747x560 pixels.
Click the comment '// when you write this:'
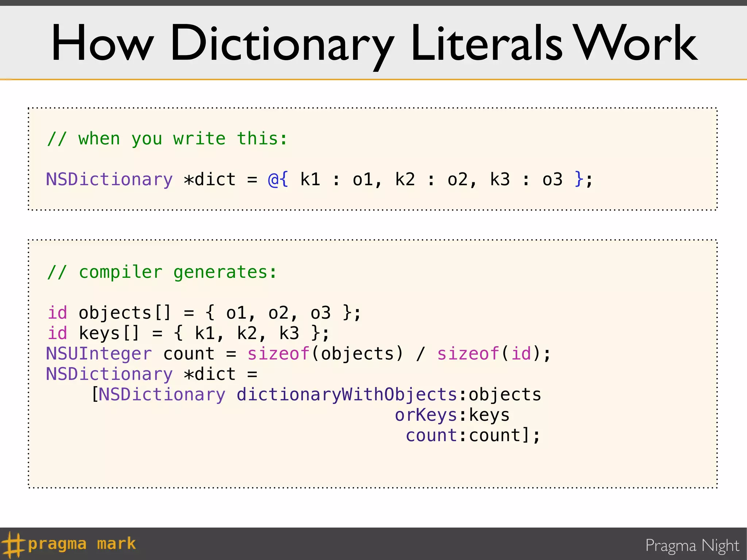167,139
